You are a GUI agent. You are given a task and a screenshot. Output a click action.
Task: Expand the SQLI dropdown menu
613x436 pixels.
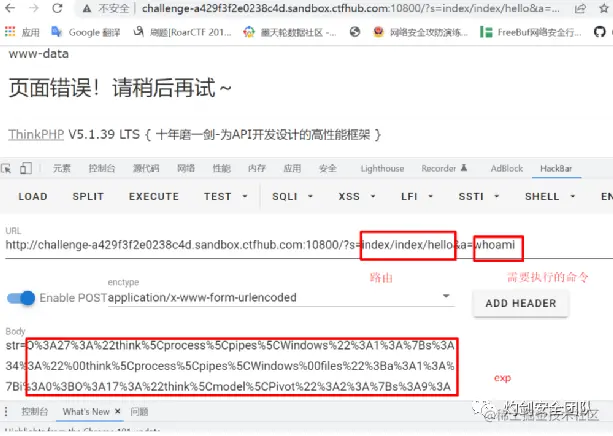[292, 196]
